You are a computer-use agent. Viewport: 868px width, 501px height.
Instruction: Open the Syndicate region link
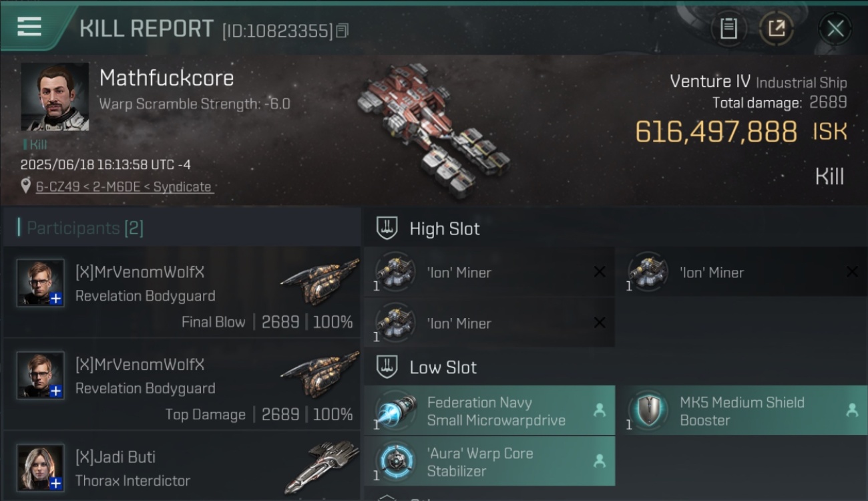[x=182, y=187]
